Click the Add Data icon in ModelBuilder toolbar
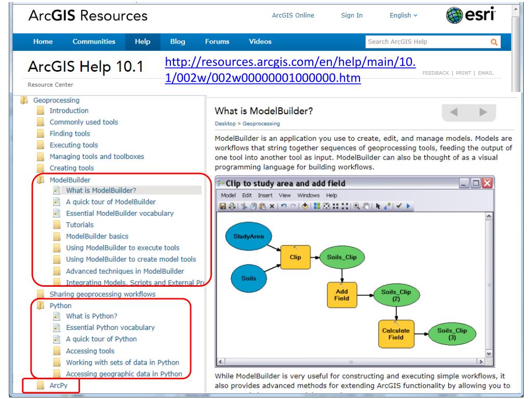Screen dimensions: 532x399 coord(305,206)
